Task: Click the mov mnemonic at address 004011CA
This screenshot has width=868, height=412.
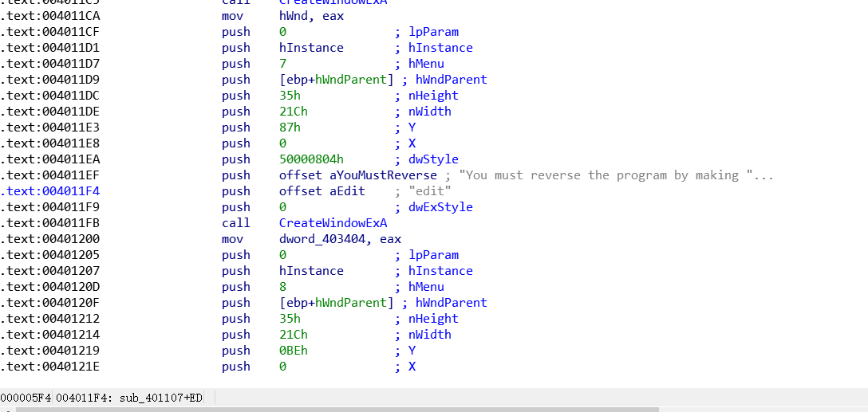Action: 232,16
